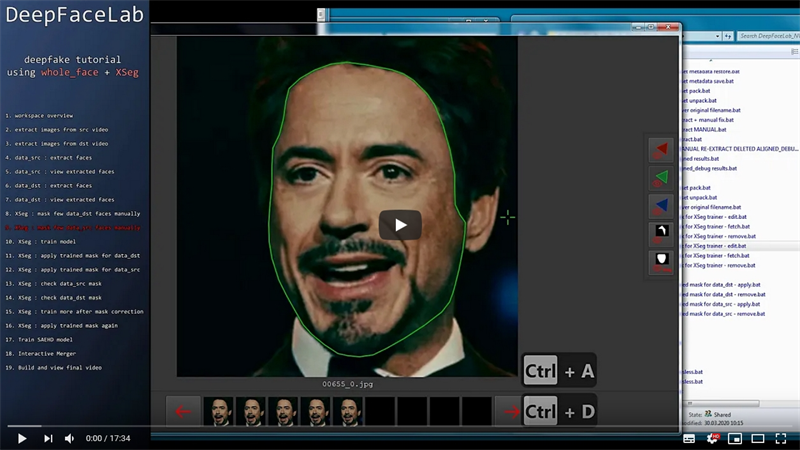800x450 pixels.
Task: Toggle the green channel view button
Action: pos(661,178)
